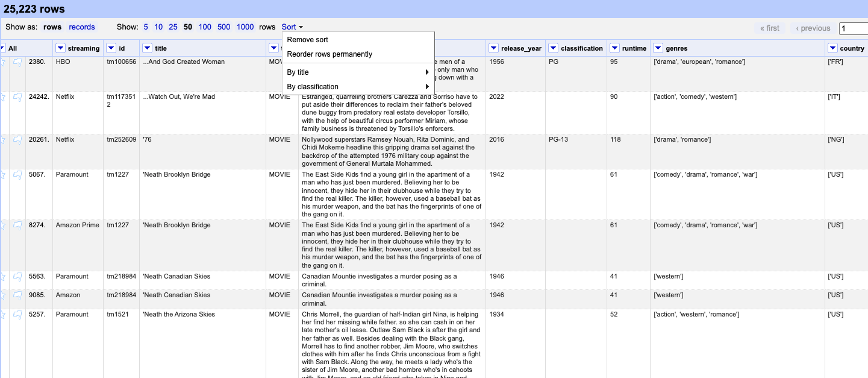Go to first page
The image size is (868, 378).
(x=770, y=28)
